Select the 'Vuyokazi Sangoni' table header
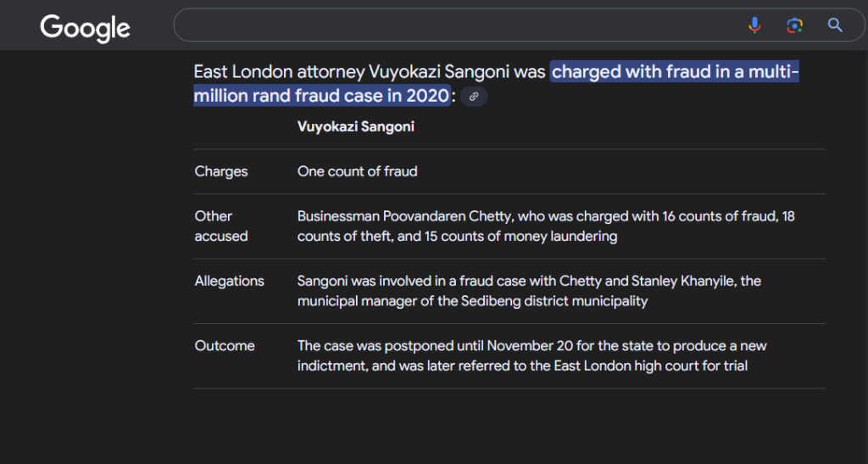 point(356,126)
